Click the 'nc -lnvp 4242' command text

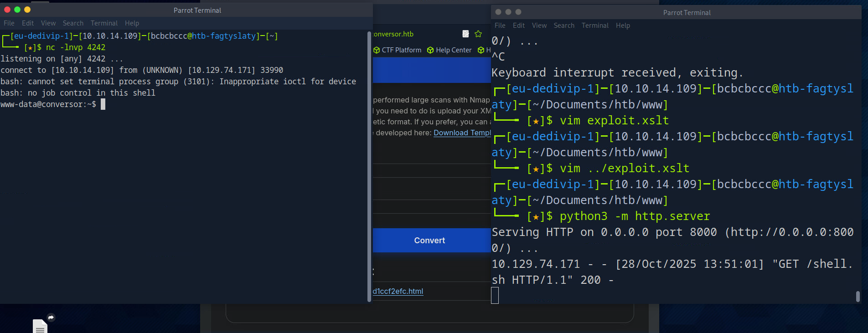(76, 47)
